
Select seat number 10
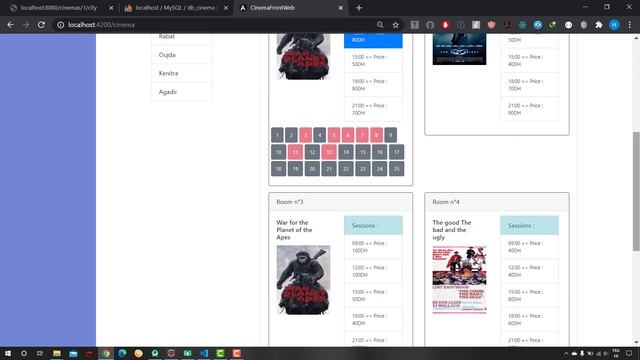[x=278, y=152]
